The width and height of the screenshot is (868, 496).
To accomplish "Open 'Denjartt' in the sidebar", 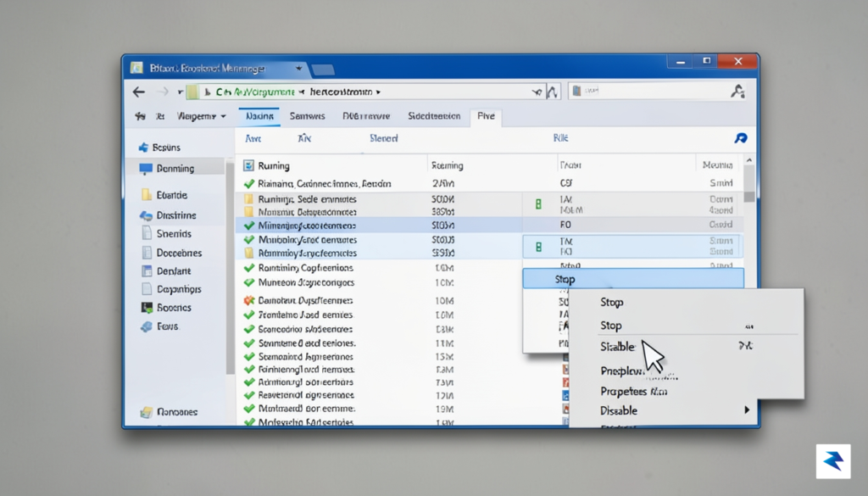I will click(165, 271).
